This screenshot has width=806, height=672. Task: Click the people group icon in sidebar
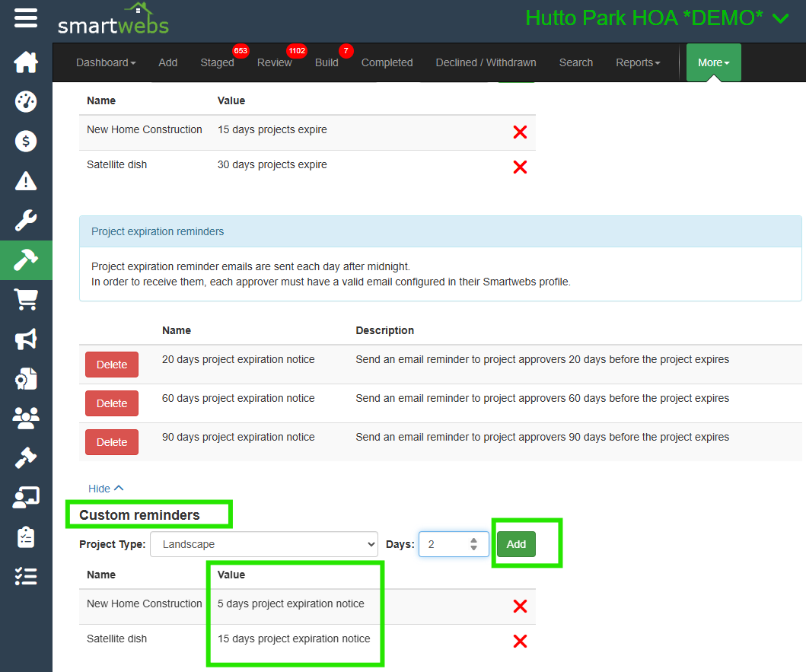tap(26, 418)
